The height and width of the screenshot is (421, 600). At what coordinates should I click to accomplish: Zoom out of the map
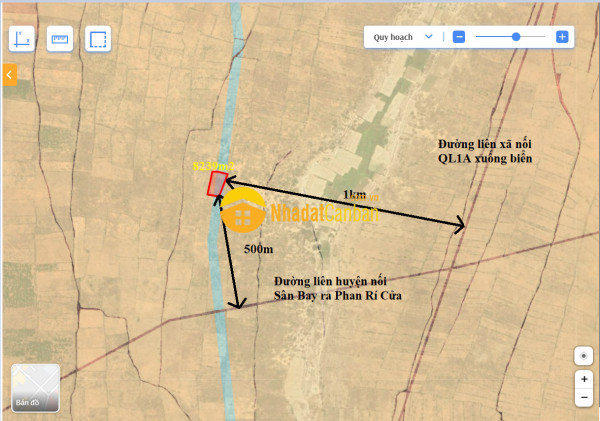click(584, 397)
